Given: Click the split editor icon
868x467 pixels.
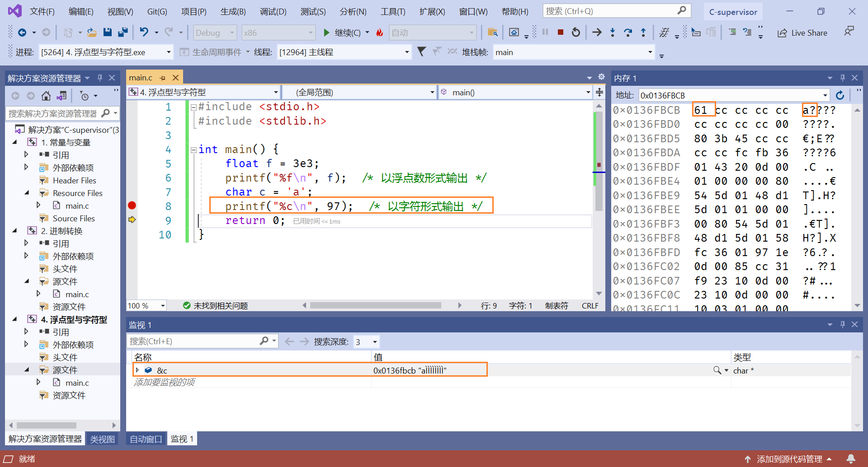Looking at the screenshot, I should pos(599,92).
